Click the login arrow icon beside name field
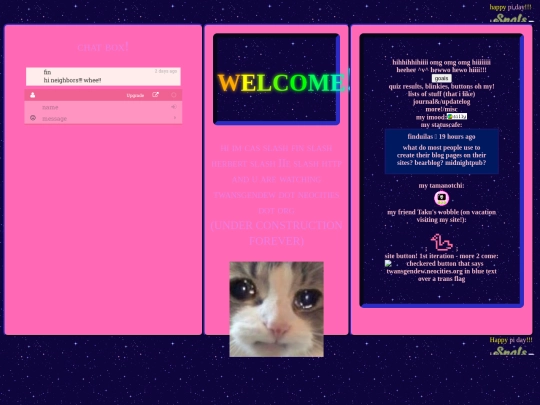This screenshot has width=540, height=405. coord(174,107)
